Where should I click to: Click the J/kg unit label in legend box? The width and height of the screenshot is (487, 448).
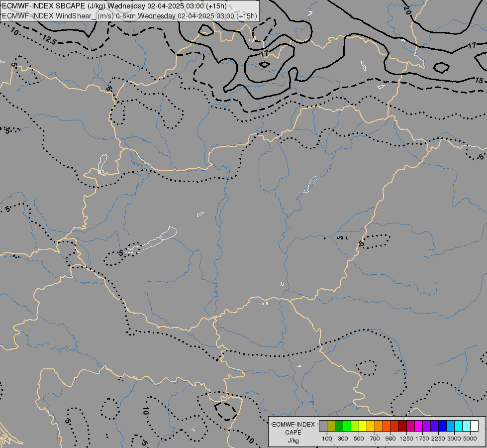click(x=293, y=441)
